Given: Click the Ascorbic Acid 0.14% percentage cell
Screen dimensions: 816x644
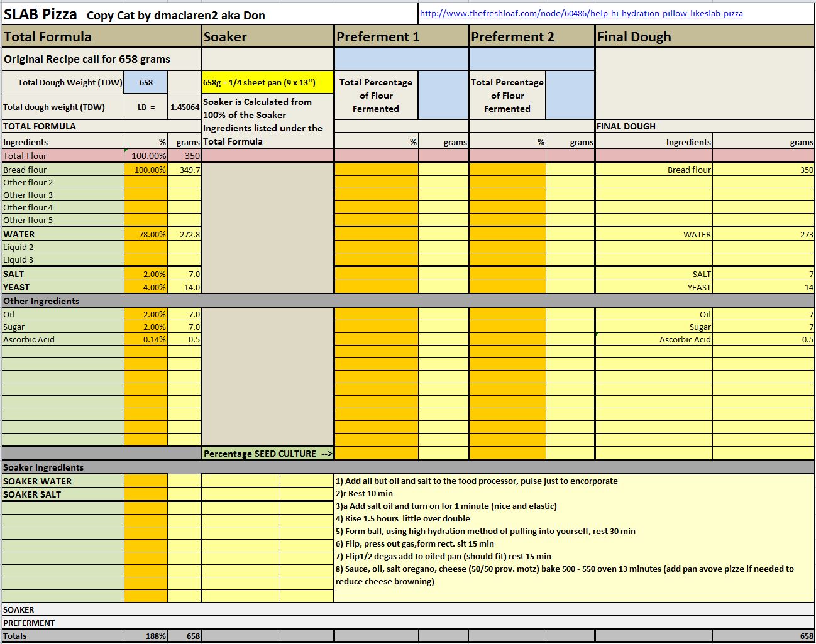Looking at the screenshot, I should (146, 339).
